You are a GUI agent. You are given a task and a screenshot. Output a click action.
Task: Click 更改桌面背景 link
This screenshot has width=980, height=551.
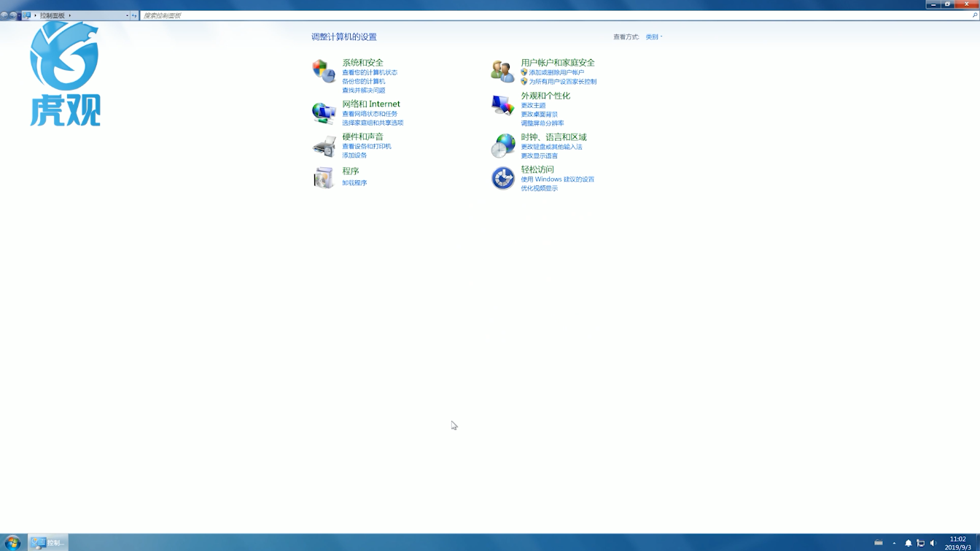click(539, 115)
